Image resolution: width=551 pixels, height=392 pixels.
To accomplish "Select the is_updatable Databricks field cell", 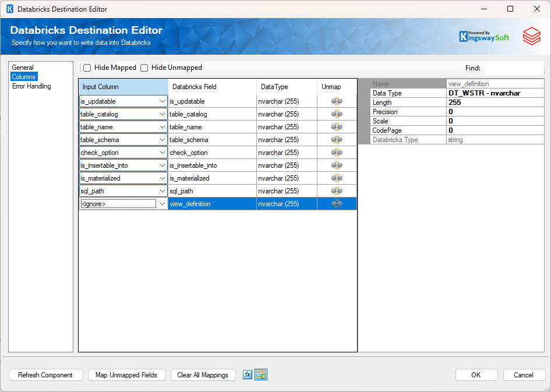I will tap(213, 101).
